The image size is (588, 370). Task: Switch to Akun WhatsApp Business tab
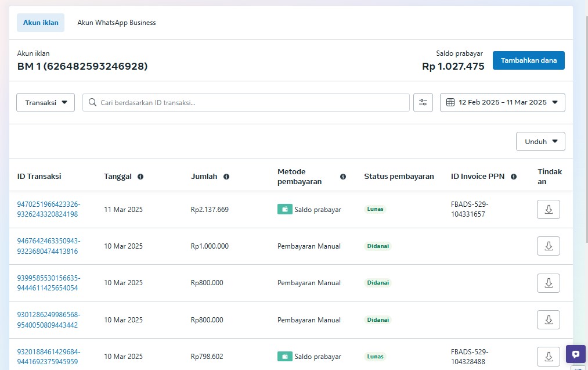point(117,23)
